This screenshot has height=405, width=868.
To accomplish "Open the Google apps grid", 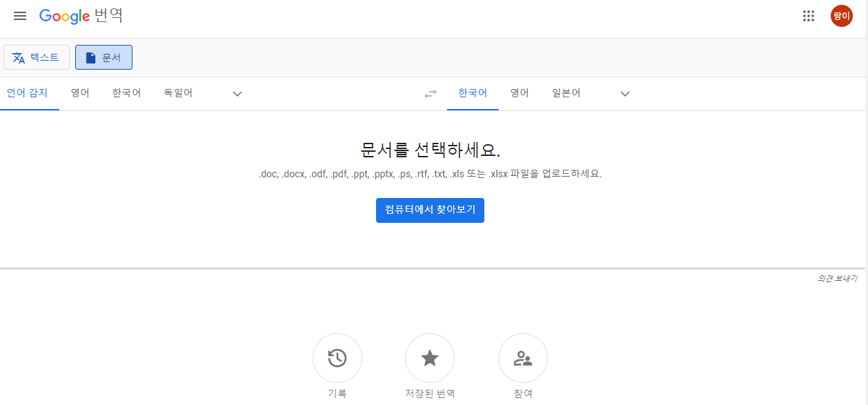I will point(809,16).
